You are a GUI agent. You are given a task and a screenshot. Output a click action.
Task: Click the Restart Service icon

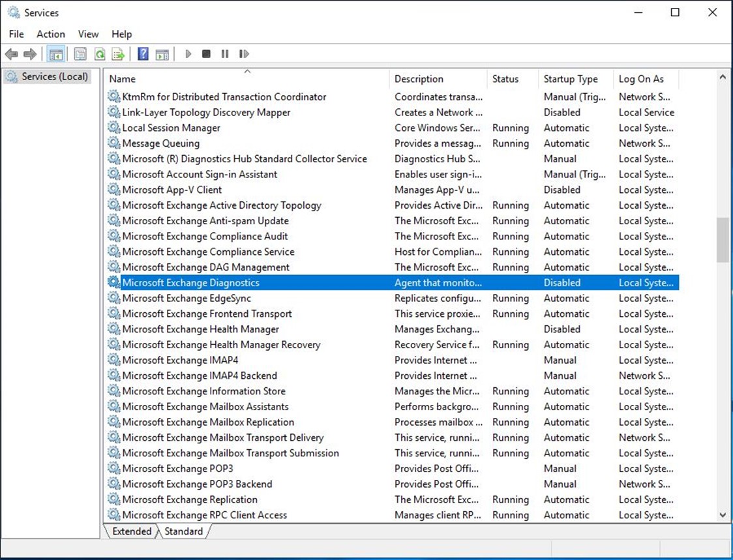click(x=244, y=54)
